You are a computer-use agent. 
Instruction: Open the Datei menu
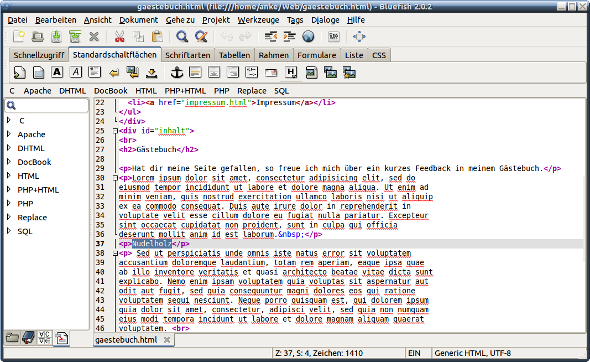[x=17, y=20]
